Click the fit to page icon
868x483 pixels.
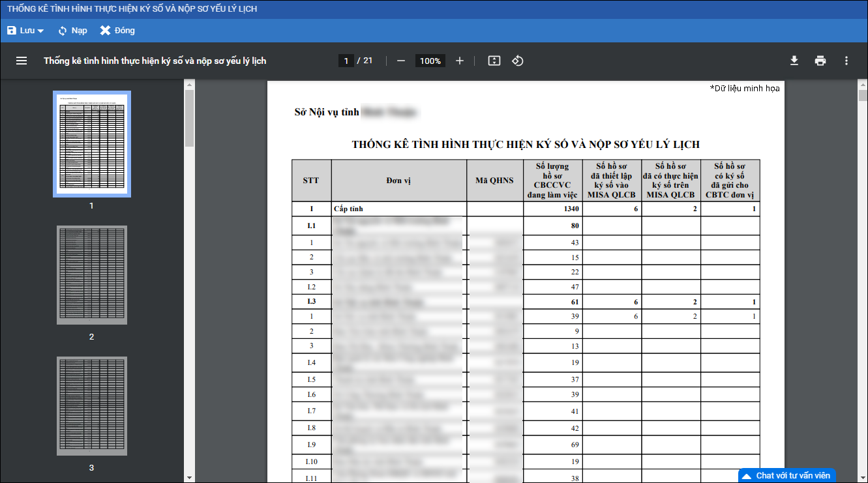tap(494, 61)
